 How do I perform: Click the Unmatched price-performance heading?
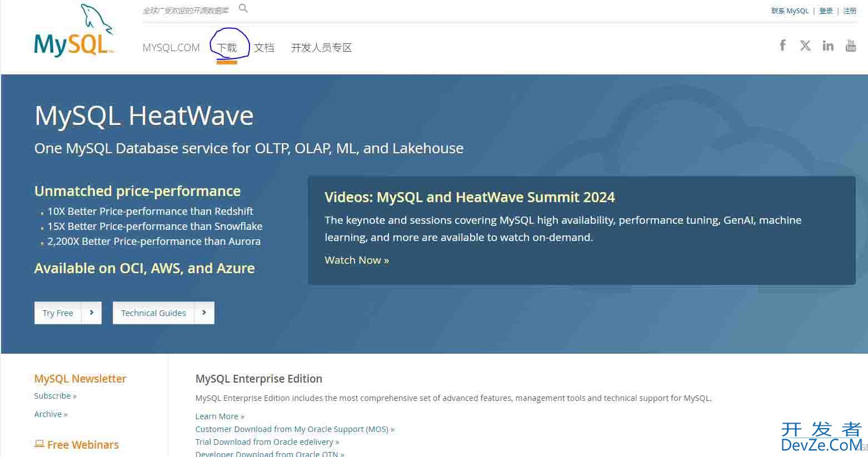tap(137, 191)
